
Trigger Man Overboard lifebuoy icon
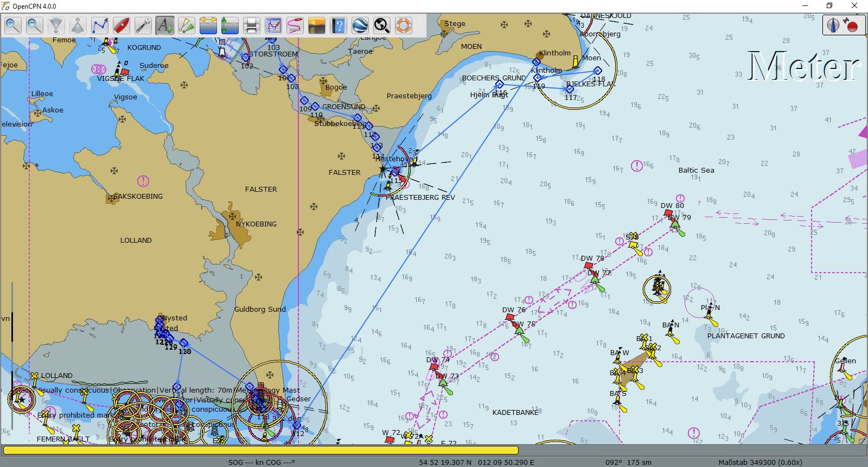[x=404, y=26]
